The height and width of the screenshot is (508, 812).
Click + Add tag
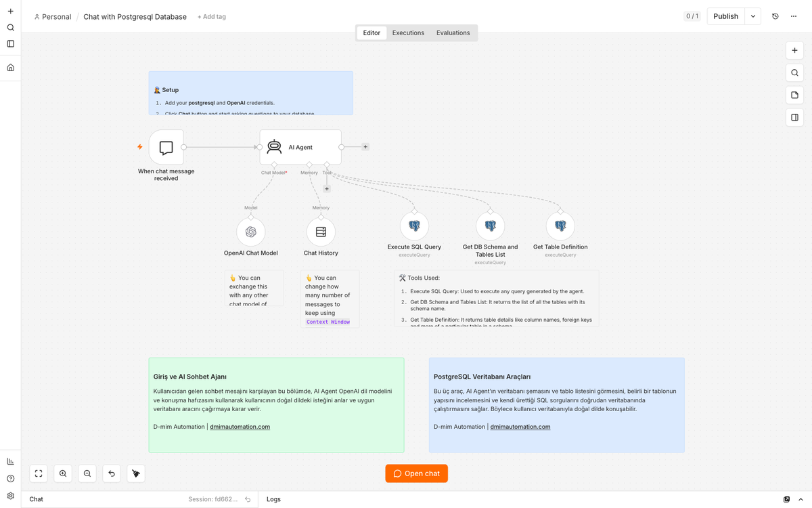tap(211, 16)
